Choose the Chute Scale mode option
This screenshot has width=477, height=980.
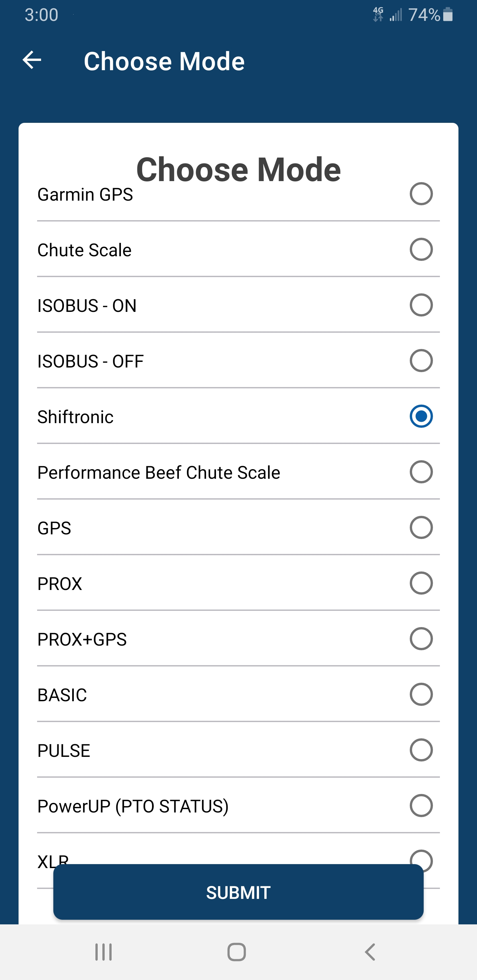(x=421, y=250)
